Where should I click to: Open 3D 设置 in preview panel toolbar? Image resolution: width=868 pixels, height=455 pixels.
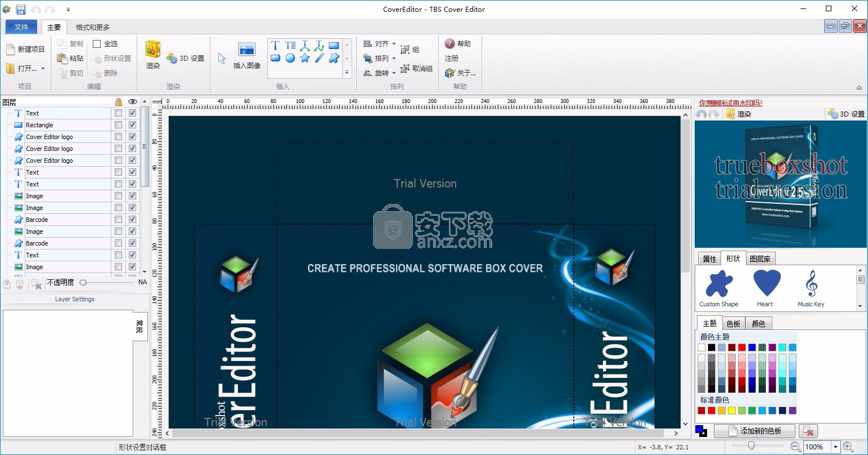tap(846, 114)
